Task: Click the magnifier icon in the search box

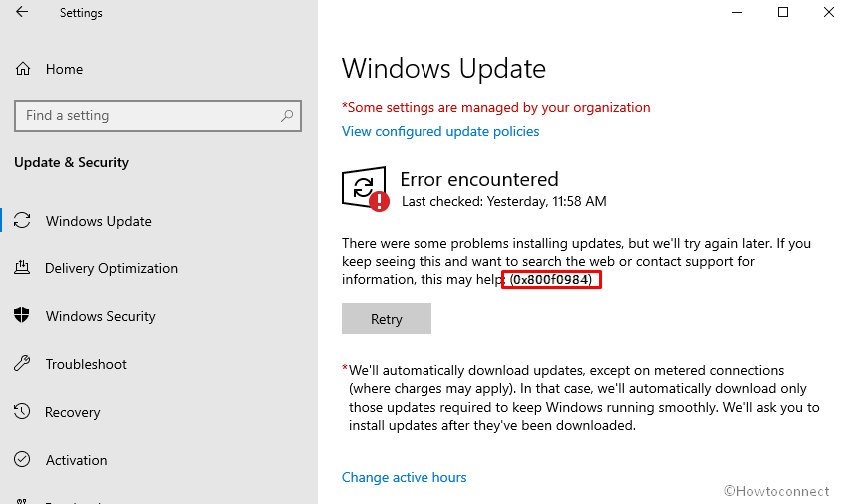Action: pos(287,116)
